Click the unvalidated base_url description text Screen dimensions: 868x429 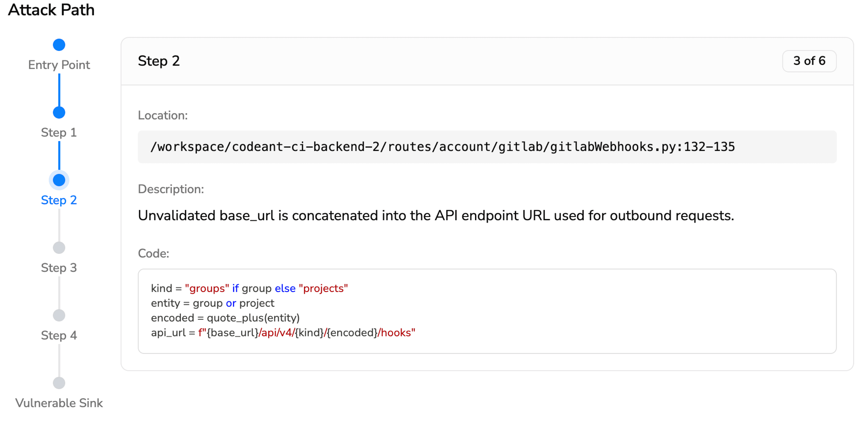point(436,216)
